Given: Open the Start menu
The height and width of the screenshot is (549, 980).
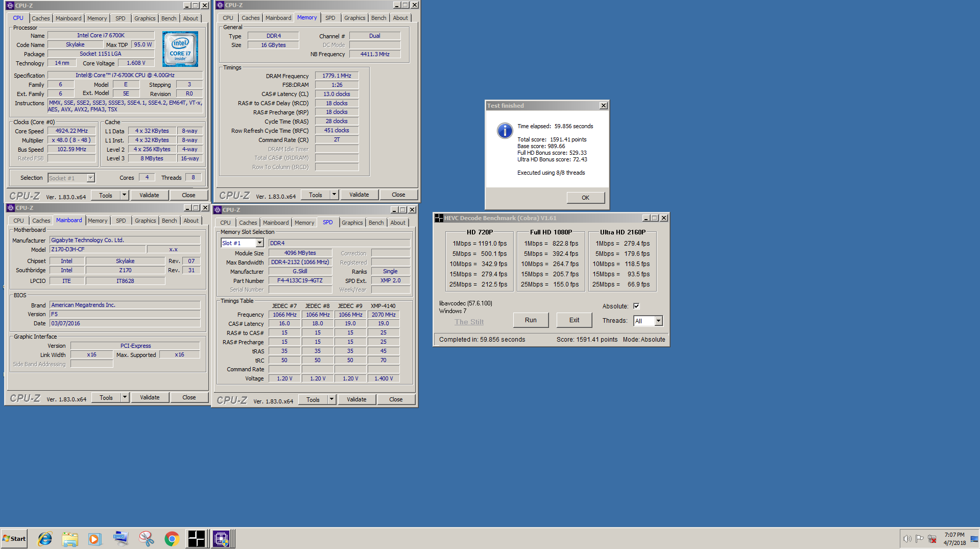Looking at the screenshot, I should point(14,539).
